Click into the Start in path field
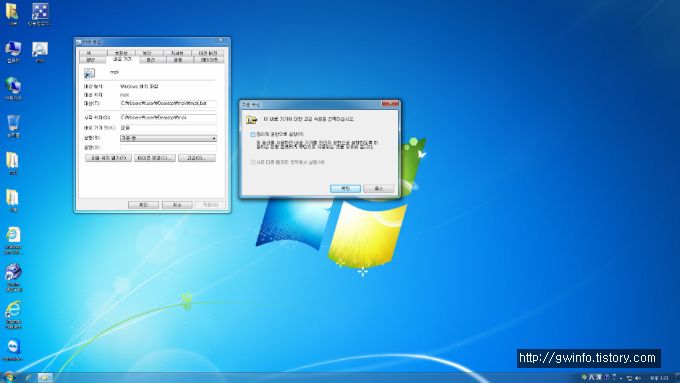Viewport: 680px width, 383px height. [168, 118]
